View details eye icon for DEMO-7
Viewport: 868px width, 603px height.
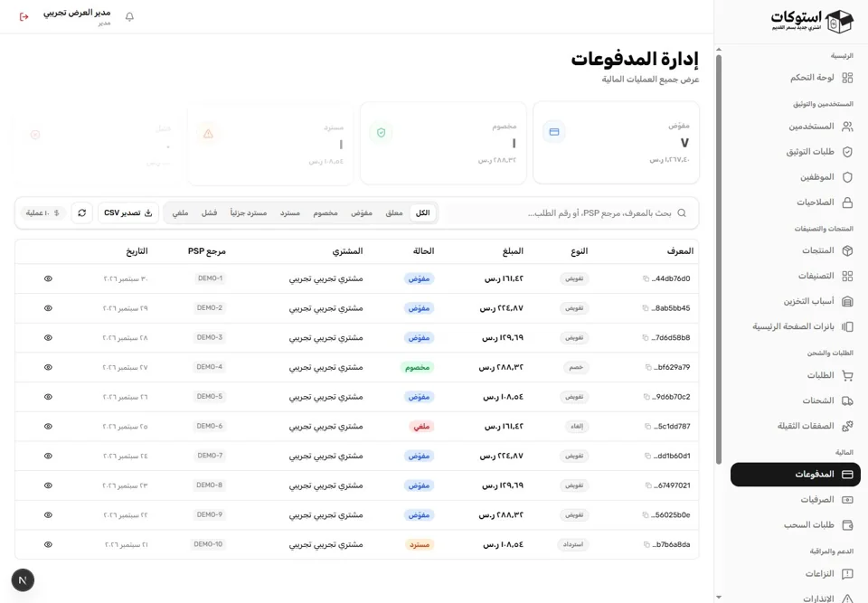pyautogui.click(x=48, y=456)
